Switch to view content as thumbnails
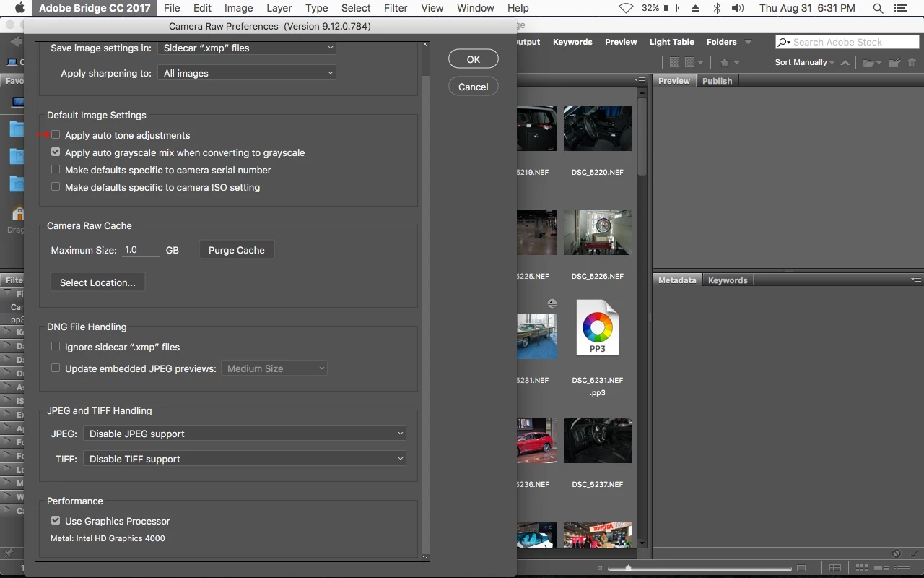This screenshot has width=924, height=578. click(x=860, y=569)
